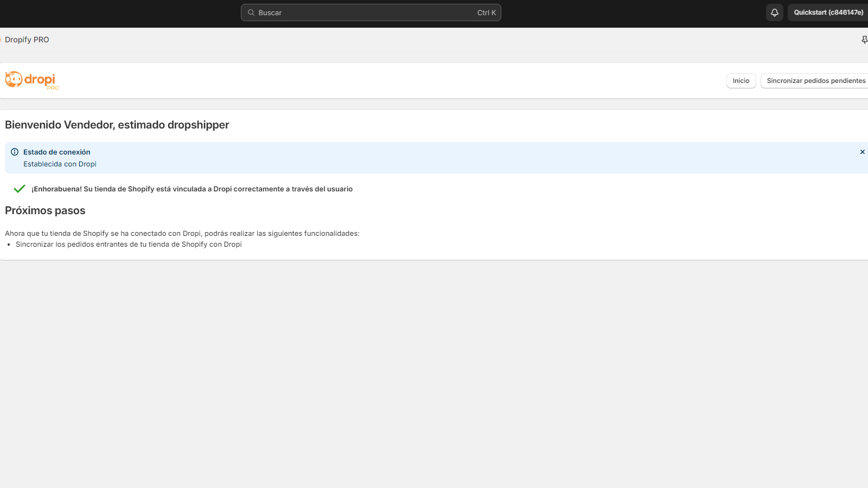
Task: Dismiss the Estado de conexión banner
Action: click(862, 152)
